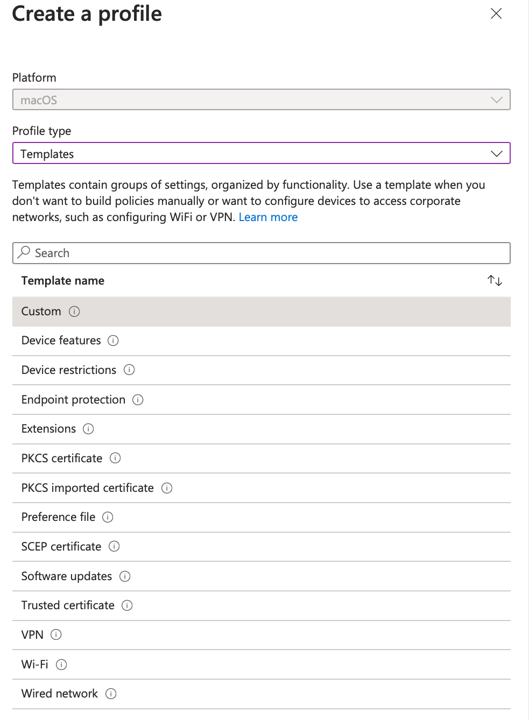The width and height of the screenshot is (529, 720).
Task: Pick the Wi-Fi template
Action: [x=261, y=664]
